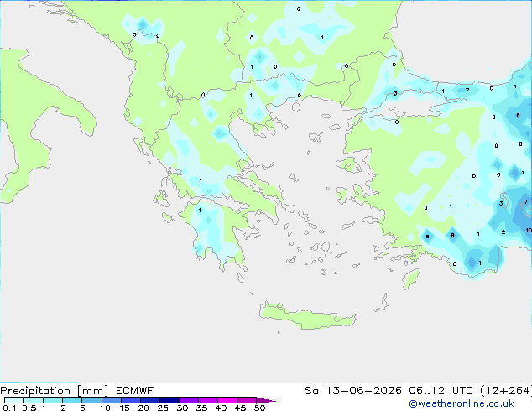Select the '35' legend scale label
532x411 pixels.
(201, 408)
